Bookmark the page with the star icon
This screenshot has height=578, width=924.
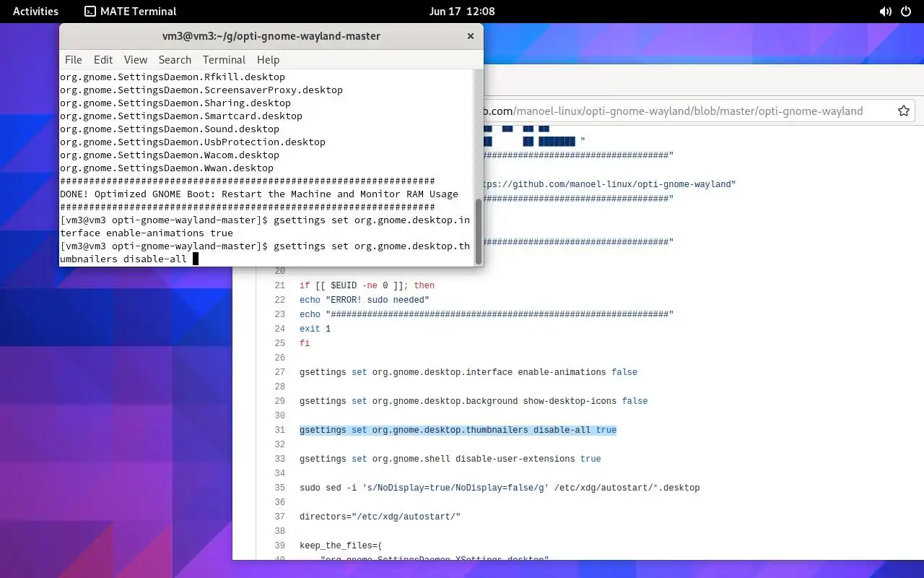[x=903, y=111]
